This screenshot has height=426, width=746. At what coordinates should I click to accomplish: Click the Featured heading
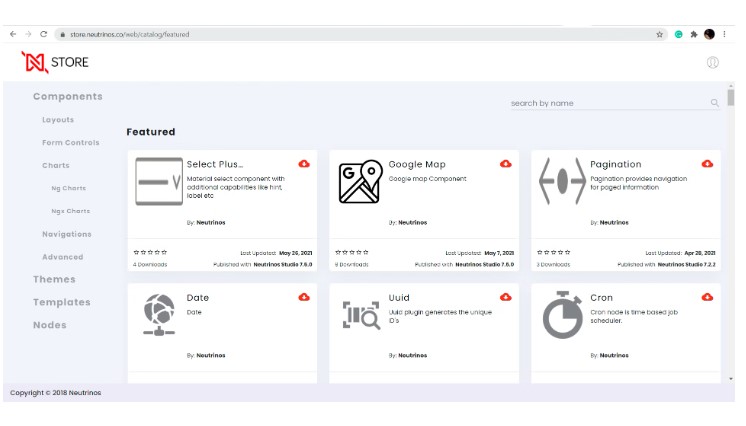click(151, 132)
